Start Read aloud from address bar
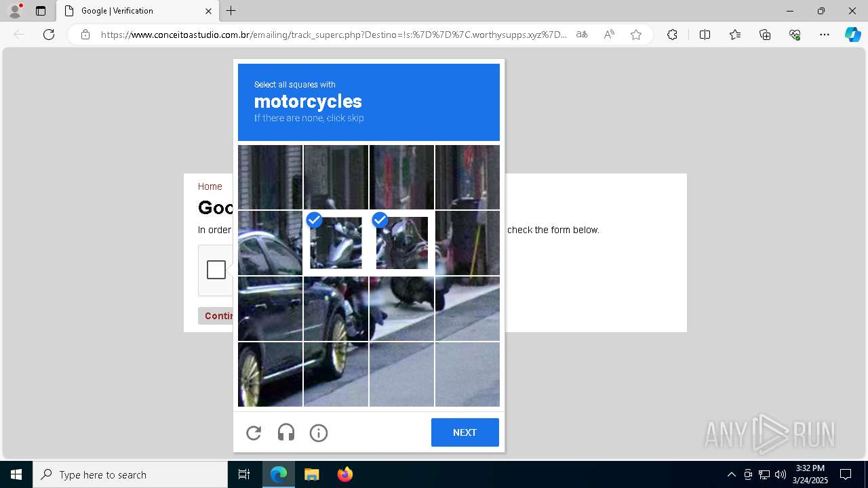The image size is (868, 488). (609, 35)
